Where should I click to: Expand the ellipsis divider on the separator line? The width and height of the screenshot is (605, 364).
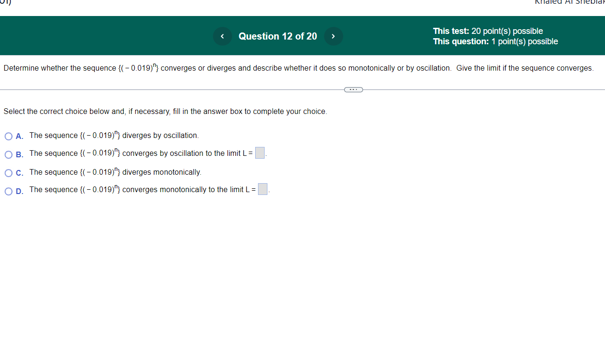coord(353,89)
